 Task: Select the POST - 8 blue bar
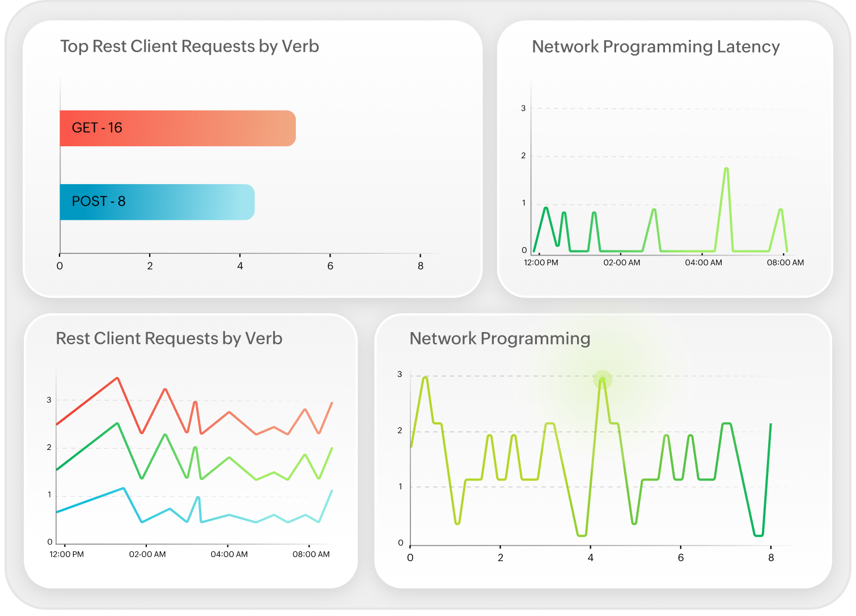[x=157, y=202]
